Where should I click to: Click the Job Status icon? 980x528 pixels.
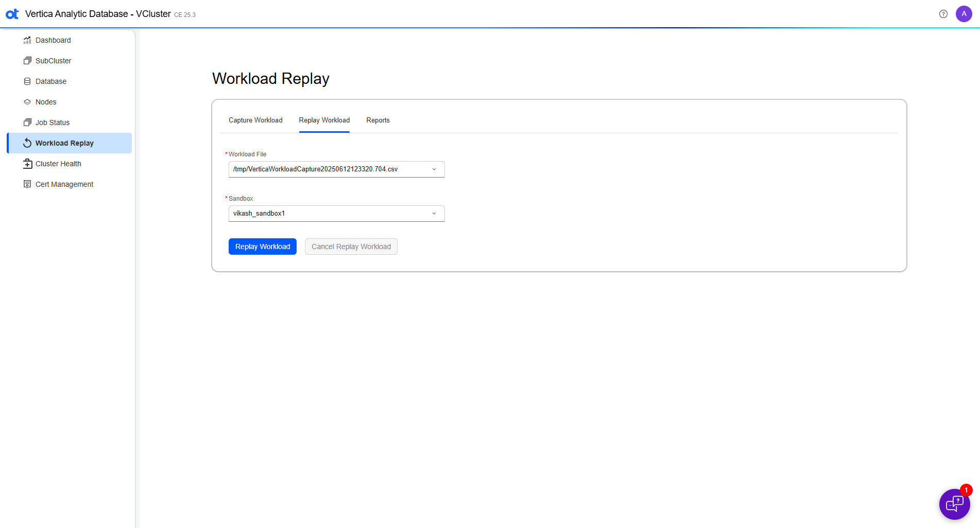[27, 122]
